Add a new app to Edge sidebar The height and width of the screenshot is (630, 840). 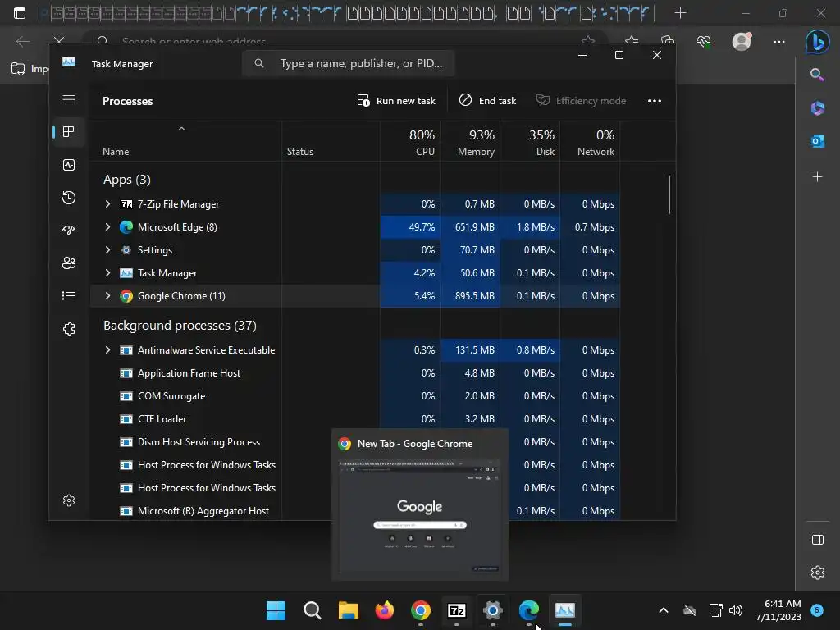(818, 177)
